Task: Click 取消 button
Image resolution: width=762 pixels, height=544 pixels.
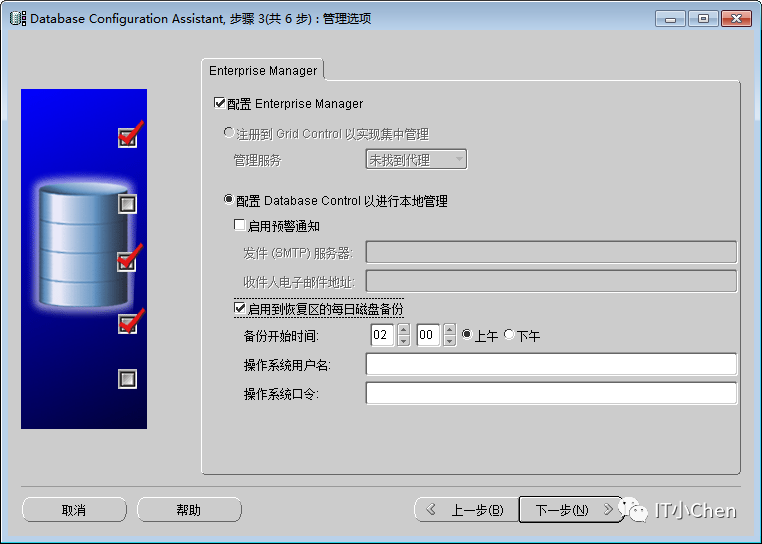Action: pos(74,510)
